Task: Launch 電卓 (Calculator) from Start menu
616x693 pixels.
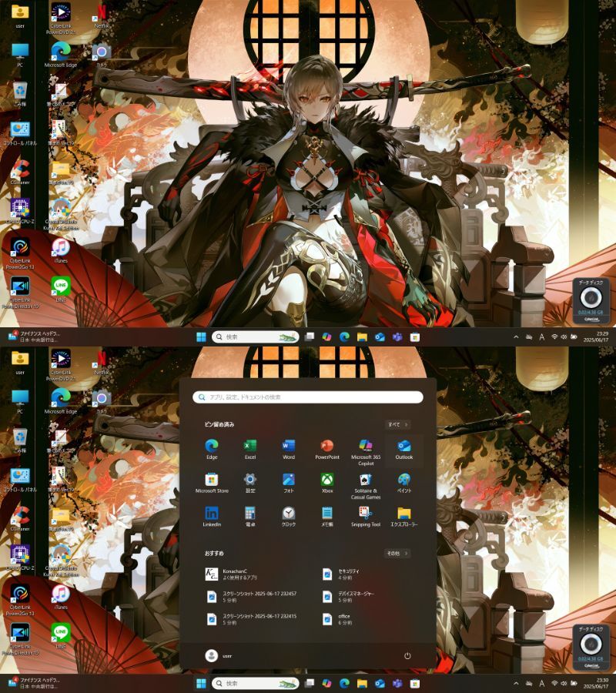Action: [250, 517]
